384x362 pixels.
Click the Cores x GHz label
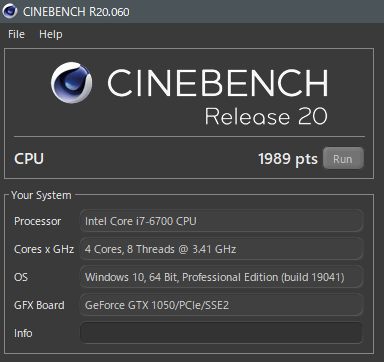point(44,249)
